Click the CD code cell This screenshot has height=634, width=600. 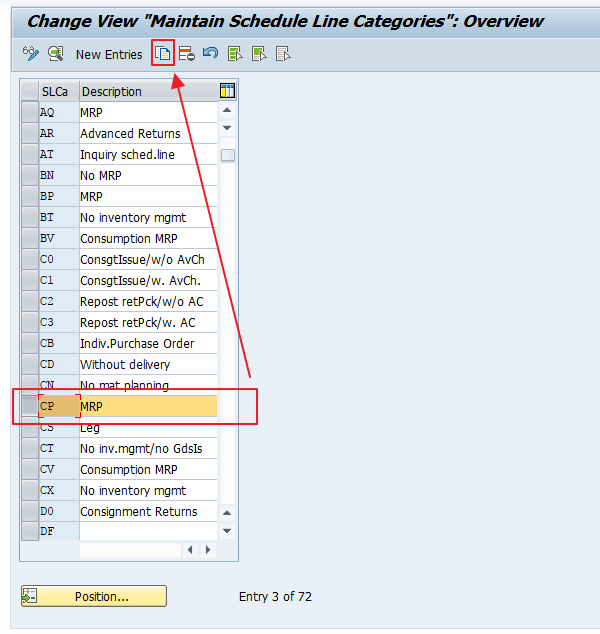point(59,364)
